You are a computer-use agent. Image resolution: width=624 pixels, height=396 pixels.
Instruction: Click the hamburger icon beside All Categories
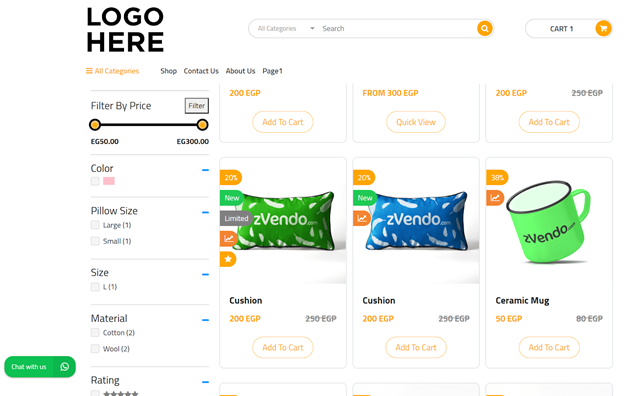tap(89, 71)
